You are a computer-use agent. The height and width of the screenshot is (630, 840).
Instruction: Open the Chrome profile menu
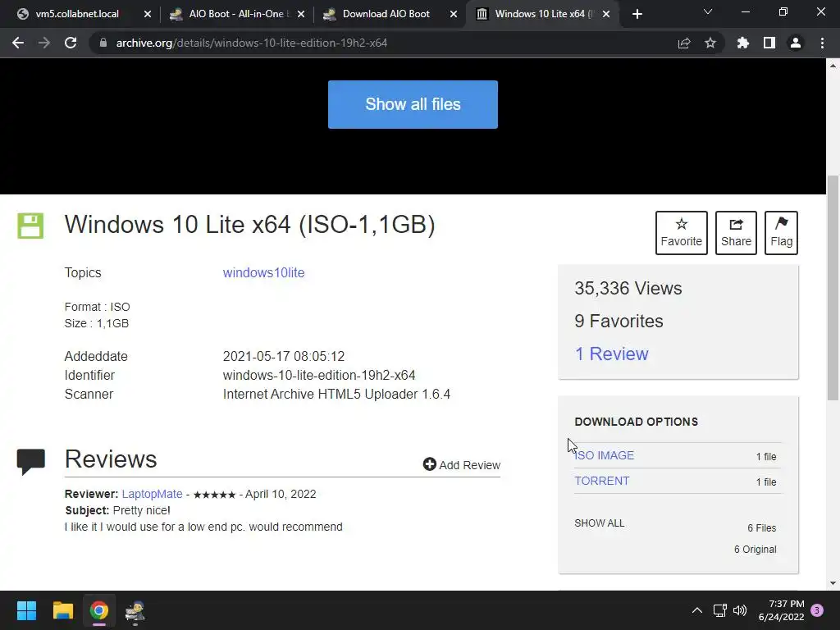pyautogui.click(x=796, y=43)
